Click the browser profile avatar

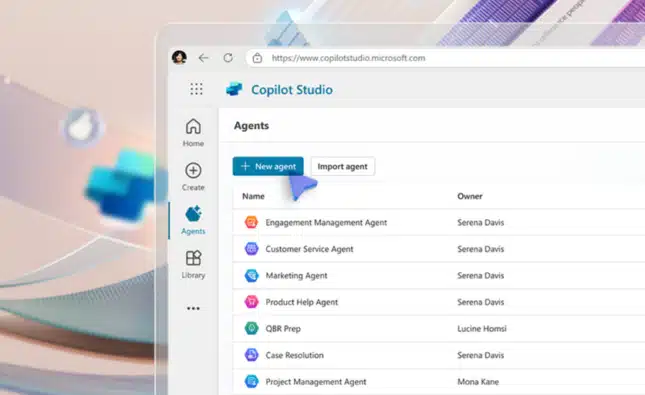179,58
